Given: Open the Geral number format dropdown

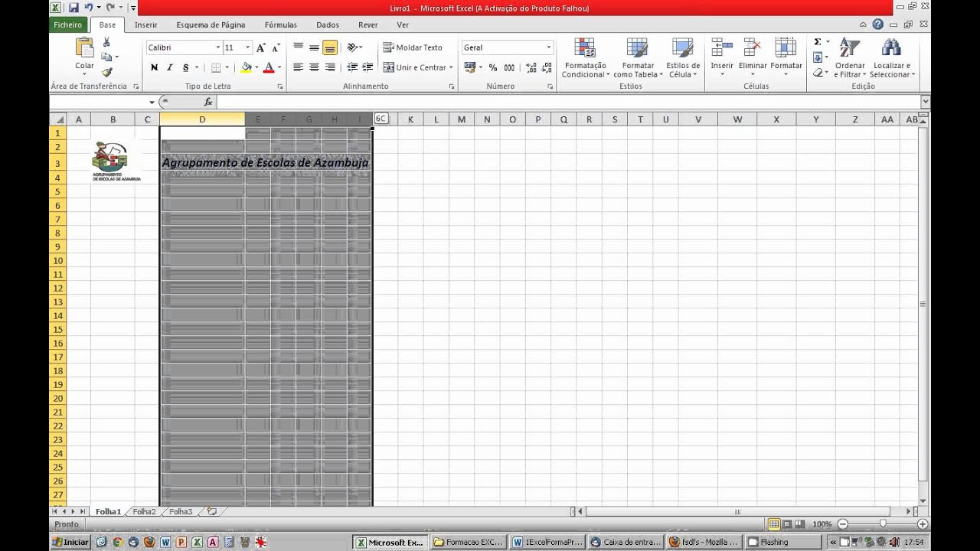Looking at the screenshot, I should pos(548,47).
